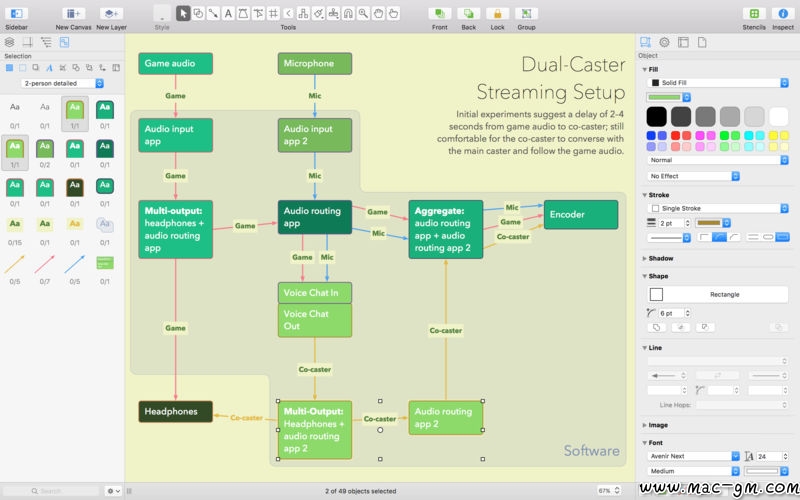
Task: Click the New Layer toolbar icon
Action: point(111,14)
